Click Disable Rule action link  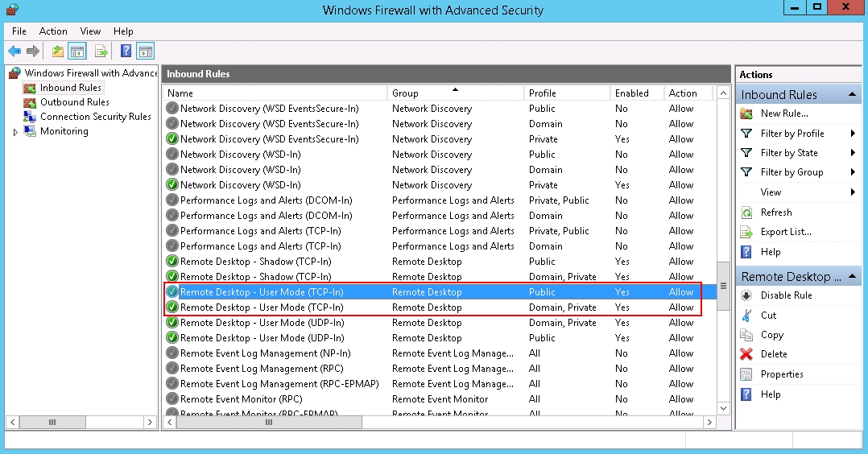[786, 295]
